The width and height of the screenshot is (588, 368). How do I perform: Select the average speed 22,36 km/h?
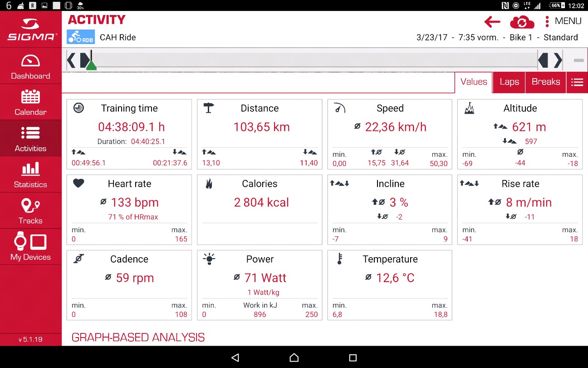click(396, 127)
